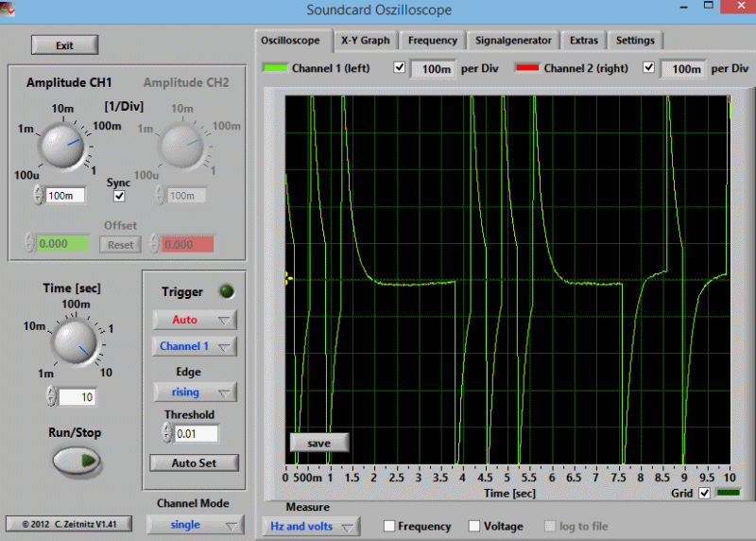756x541 pixels.
Task: Open the Signalgenerator tab
Action: click(513, 41)
